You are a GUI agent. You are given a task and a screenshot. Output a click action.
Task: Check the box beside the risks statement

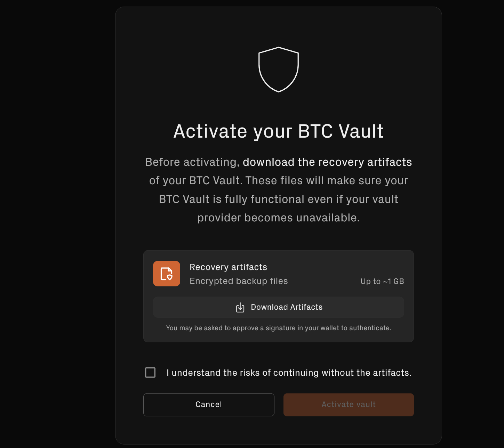click(x=150, y=373)
